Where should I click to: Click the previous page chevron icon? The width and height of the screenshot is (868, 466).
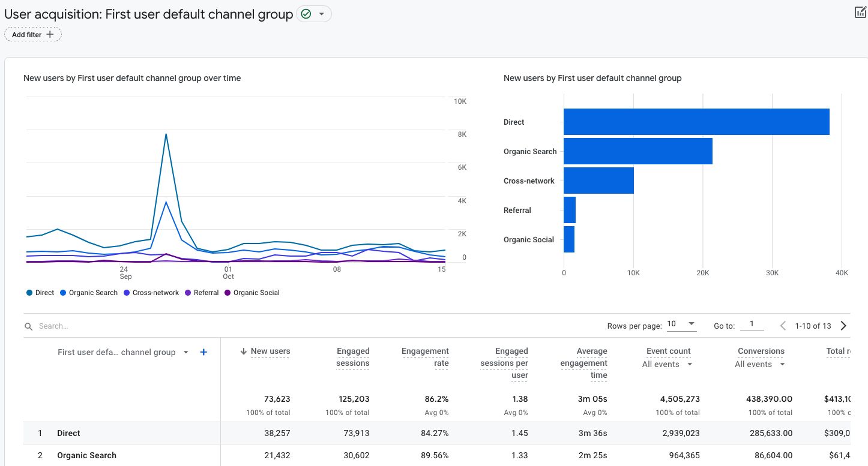click(783, 326)
